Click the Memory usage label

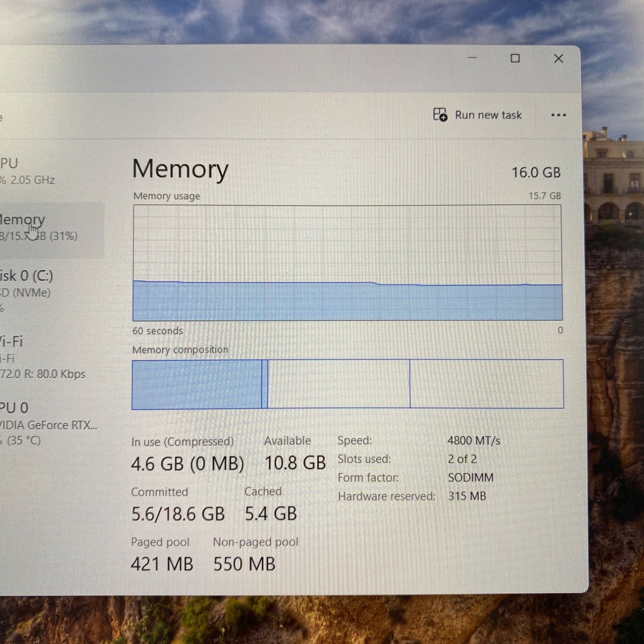(167, 196)
